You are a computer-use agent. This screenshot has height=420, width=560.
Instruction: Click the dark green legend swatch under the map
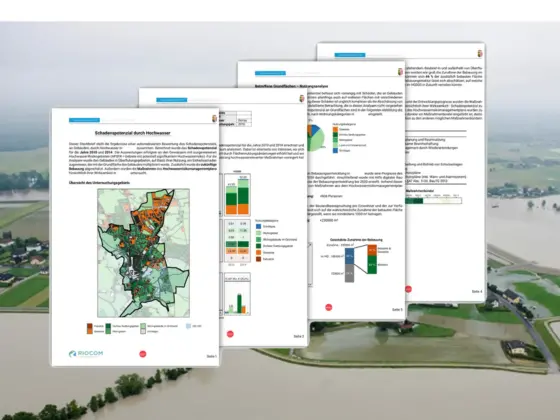[x=108, y=326]
